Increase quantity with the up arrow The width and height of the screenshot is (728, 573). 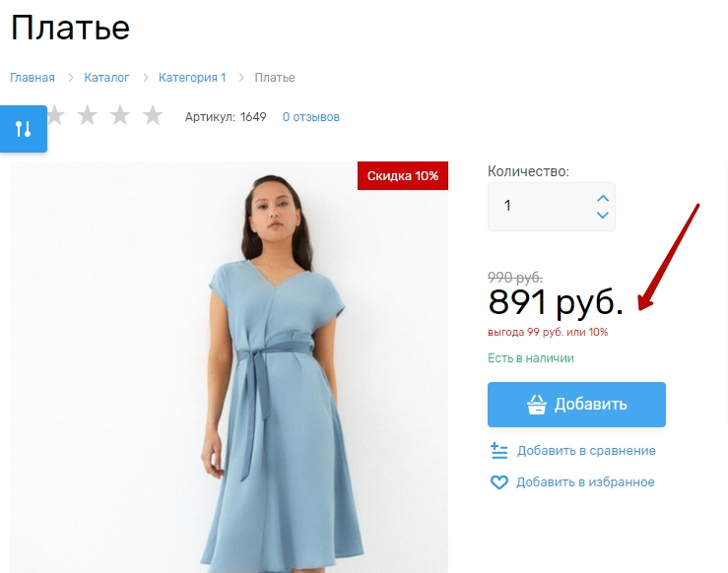603,199
